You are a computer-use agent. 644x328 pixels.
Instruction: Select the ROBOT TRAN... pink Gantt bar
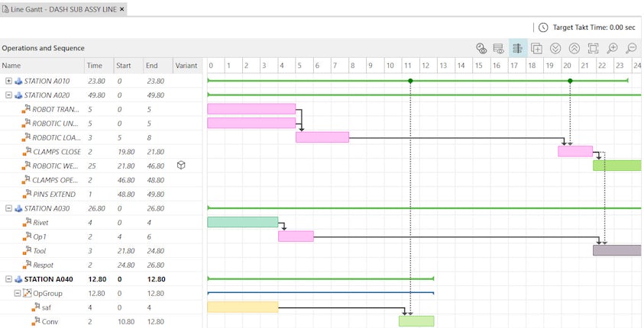pyautogui.click(x=251, y=109)
